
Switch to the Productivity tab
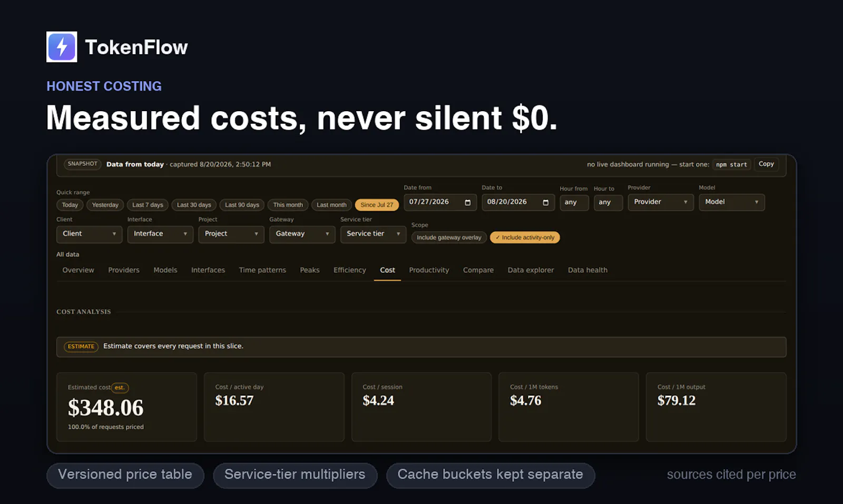coord(429,270)
